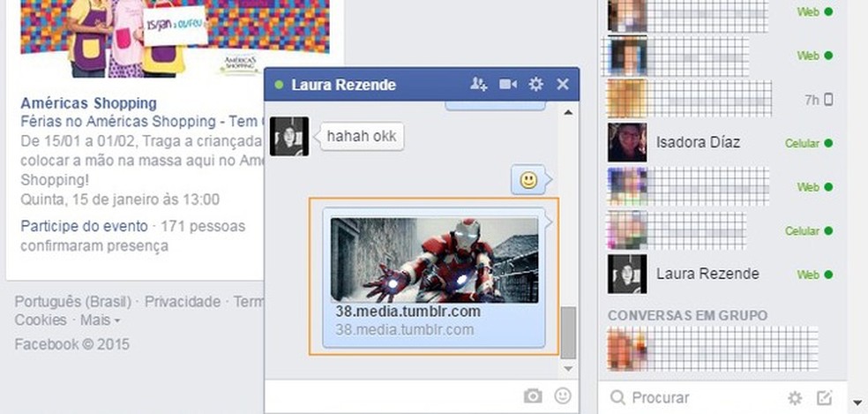The height and width of the screenshot is (414, 868).
Task: Add friends to the Laura Rezende chat
Action: pyautogui.click(x=478, y=84)
